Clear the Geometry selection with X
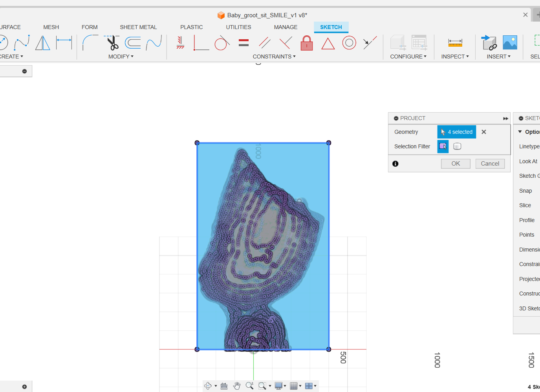 click(484, 132)
